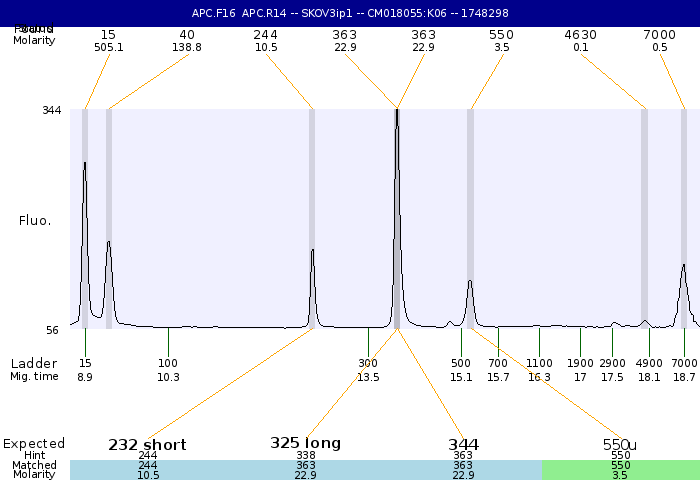The image size is (700, 480).
Task: Select ladder marker 4900
Action: 649,363
